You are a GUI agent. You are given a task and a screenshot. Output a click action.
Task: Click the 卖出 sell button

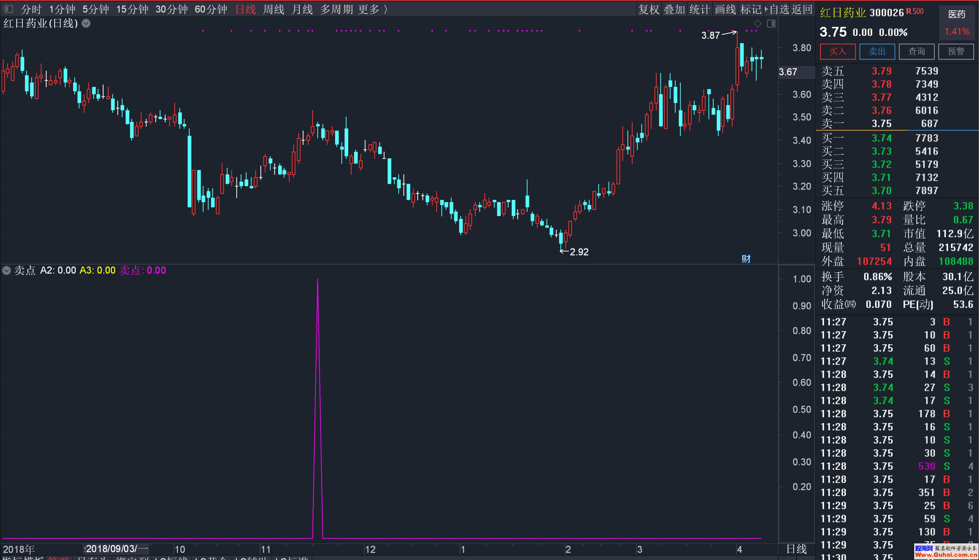point(877,52)
